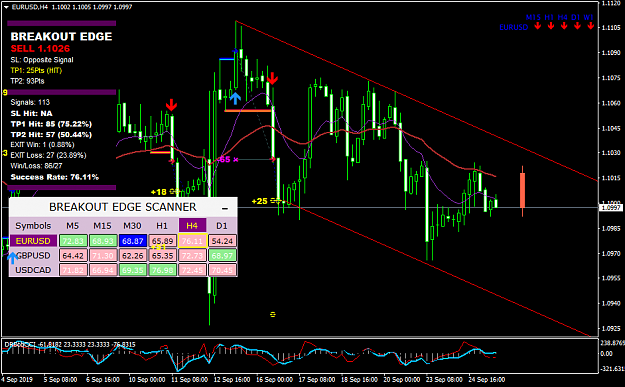This screenshot has width=625, height=387.
Task: Open EURUSD D1 cell showing 54.24
Action: (x=222, y=241)
